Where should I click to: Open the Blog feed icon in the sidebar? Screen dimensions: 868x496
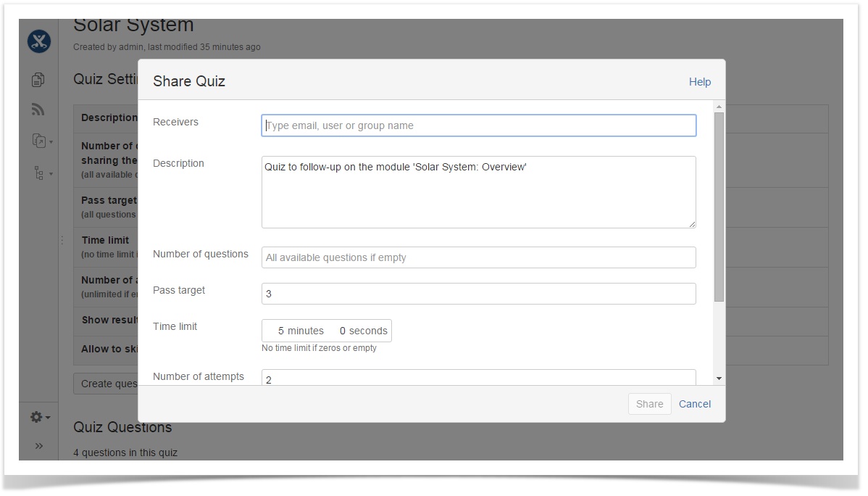[38, 110]
